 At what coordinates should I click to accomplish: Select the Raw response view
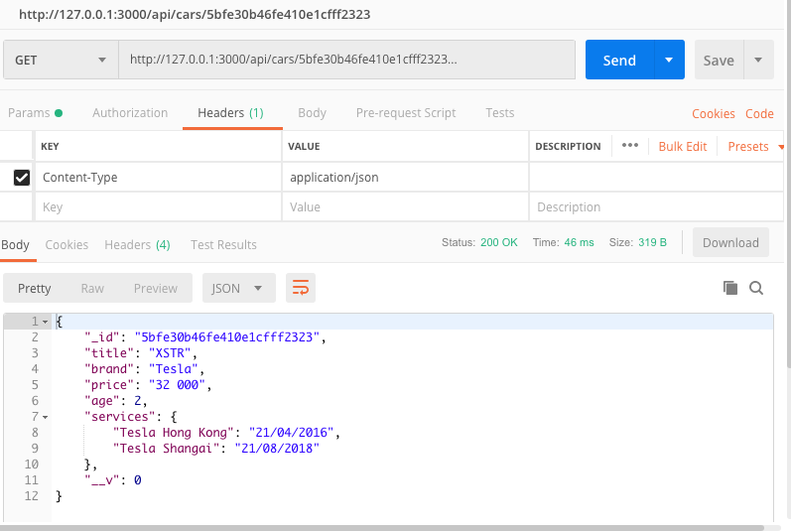pyautogui.click(x=92, y=288)
